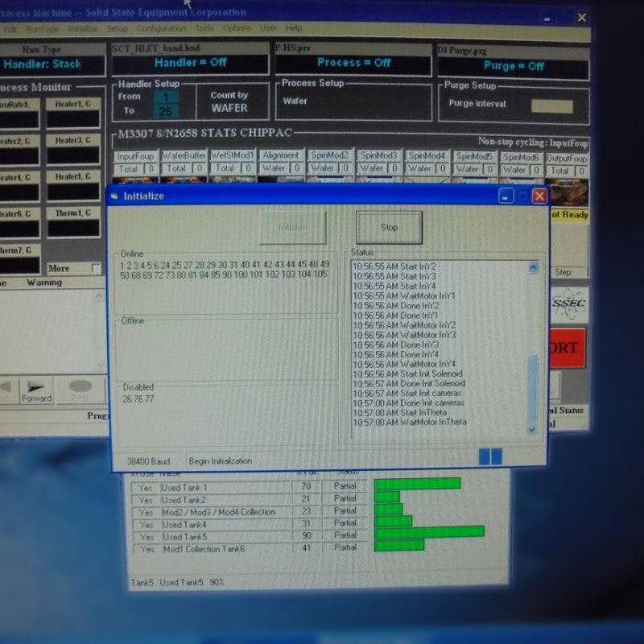Minimize the Initialize dialog
644x644 pixels.
point(506,196)
